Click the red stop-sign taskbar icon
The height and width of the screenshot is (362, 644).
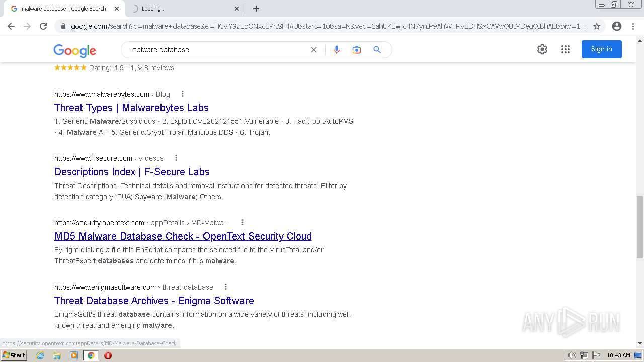pyautogui.click(x=108, y=355)
